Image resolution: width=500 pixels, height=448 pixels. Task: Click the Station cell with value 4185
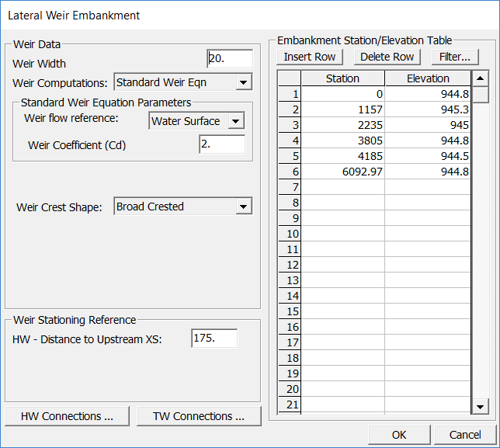click(x=343, y=156)
